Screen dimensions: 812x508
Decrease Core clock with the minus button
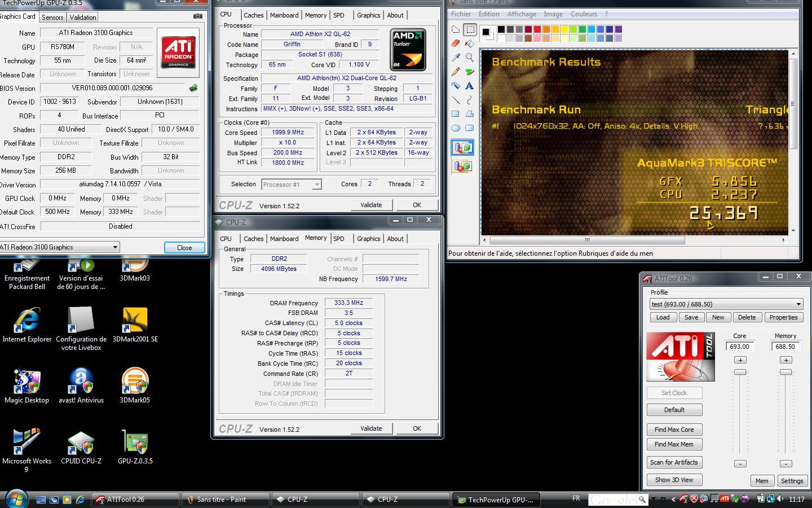coord(740,464)
